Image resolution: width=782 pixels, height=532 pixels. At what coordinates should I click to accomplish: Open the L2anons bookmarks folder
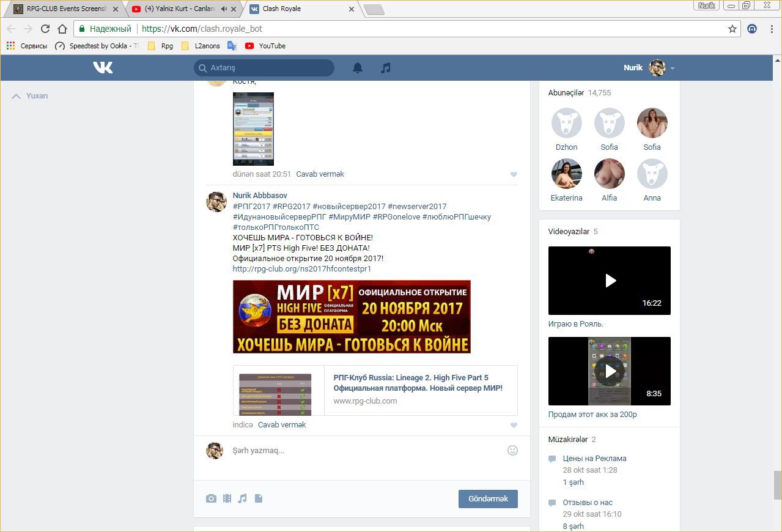pos(201,46)
